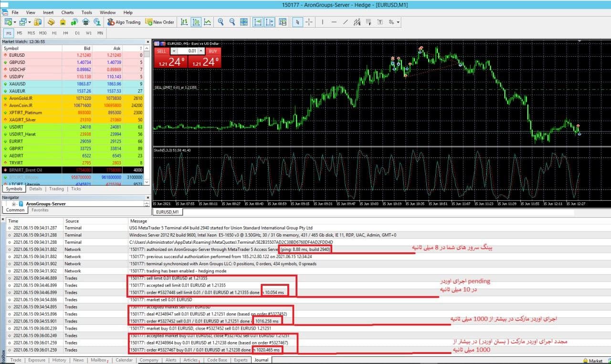Click the Algo Trading button

point(124,22)
